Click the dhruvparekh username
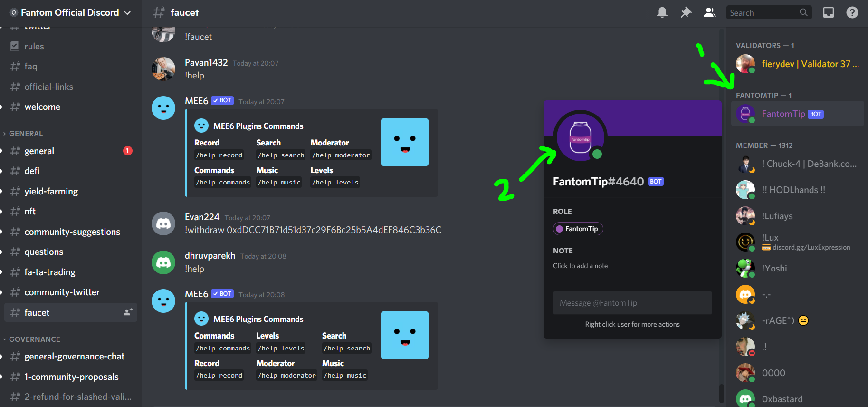 point(210,256)
